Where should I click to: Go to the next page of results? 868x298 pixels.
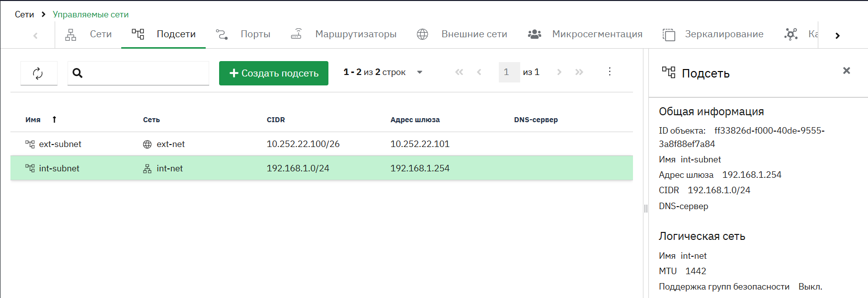tap(559, 72)
